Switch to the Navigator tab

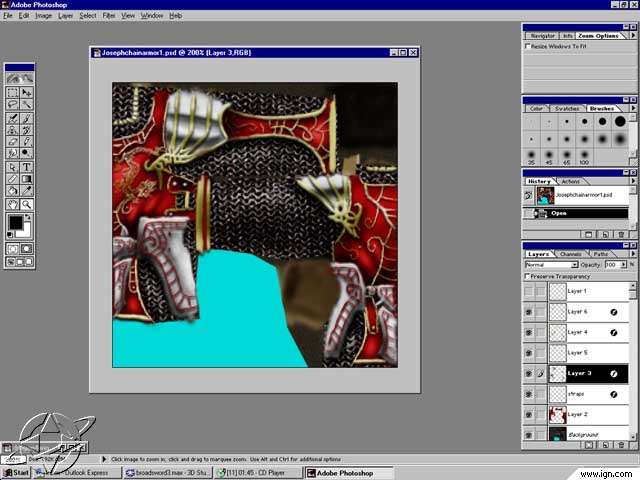coord(542,36)
